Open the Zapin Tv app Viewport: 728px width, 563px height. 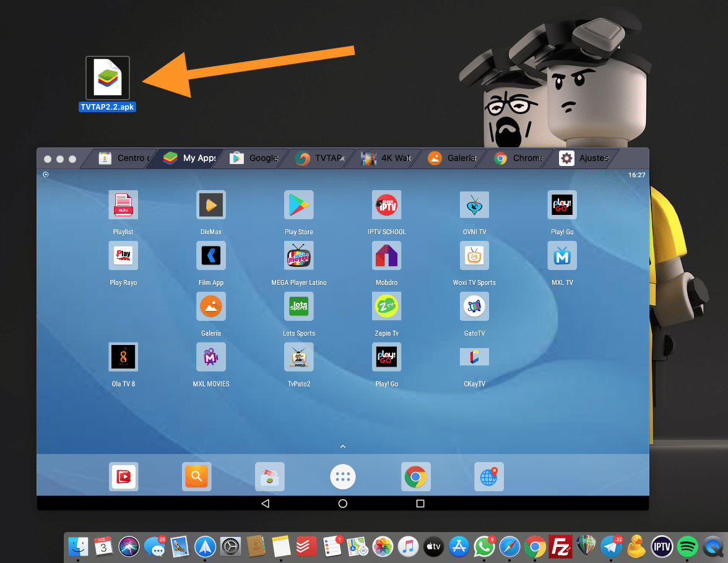(386, 306)
